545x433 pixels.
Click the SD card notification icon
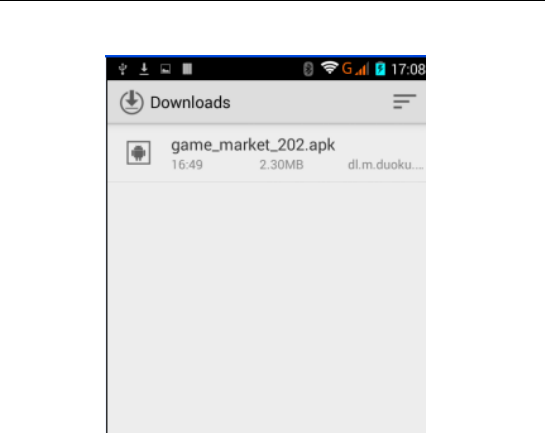pos(187,69)
